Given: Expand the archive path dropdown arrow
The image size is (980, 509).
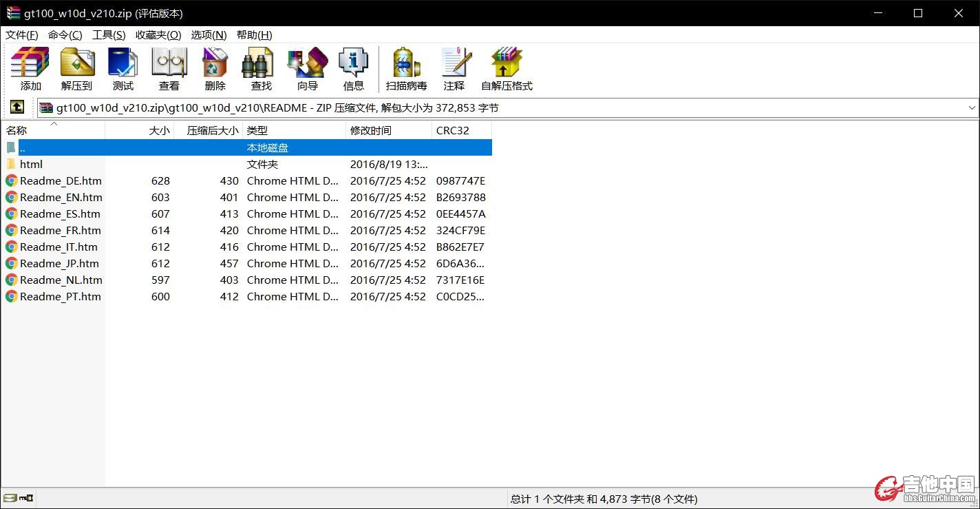Looking at the screenshot, I should click(x=972, y=108).
